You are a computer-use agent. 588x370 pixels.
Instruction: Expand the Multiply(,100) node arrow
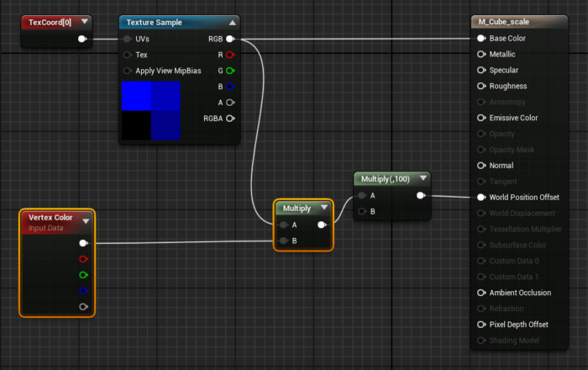tap(423, 178)
